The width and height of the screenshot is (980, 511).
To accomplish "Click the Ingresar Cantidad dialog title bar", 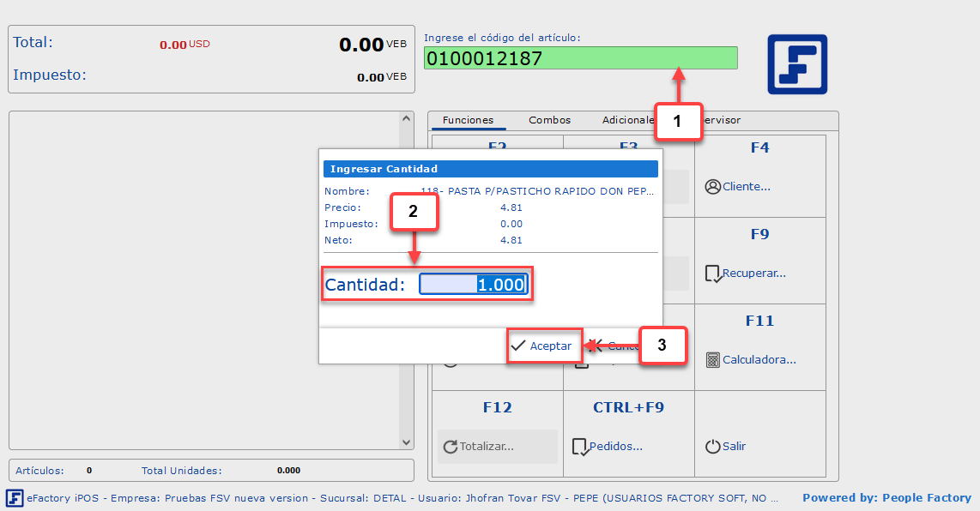I will (491, 169).
